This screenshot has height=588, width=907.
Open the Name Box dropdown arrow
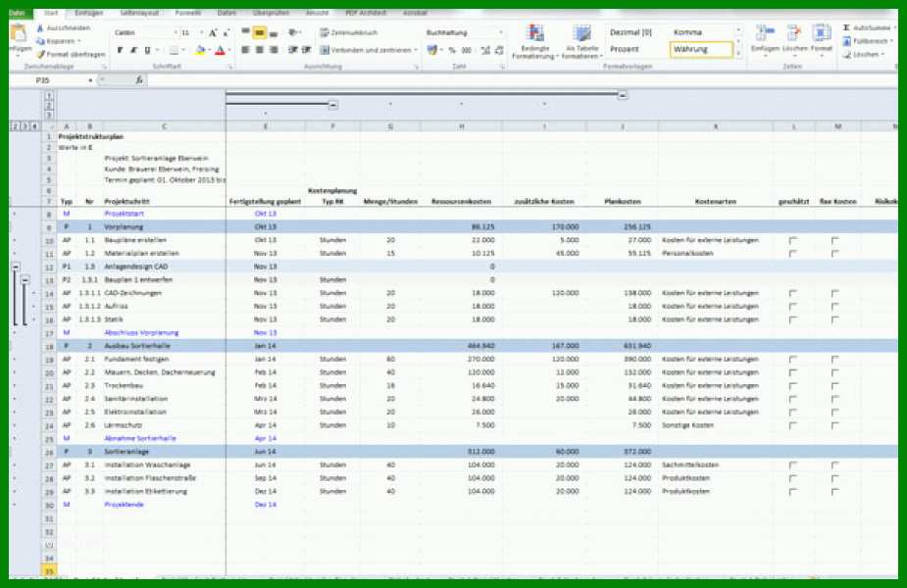(90, 80)
